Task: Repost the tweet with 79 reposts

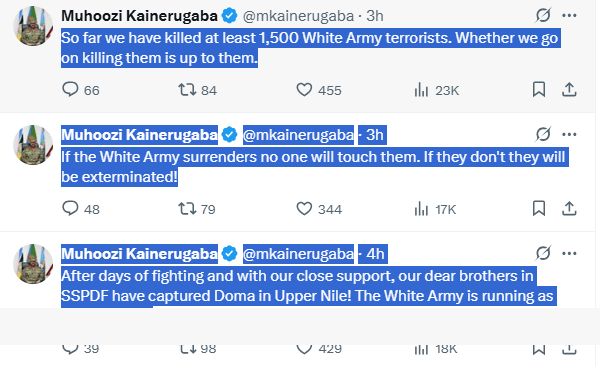Action: pyautogui.click(x=197, y=209)
